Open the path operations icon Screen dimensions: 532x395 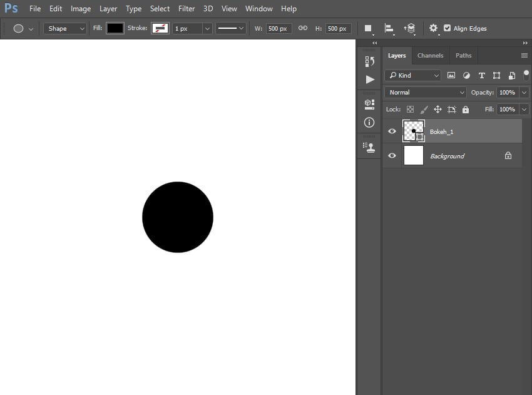[368, 28]
